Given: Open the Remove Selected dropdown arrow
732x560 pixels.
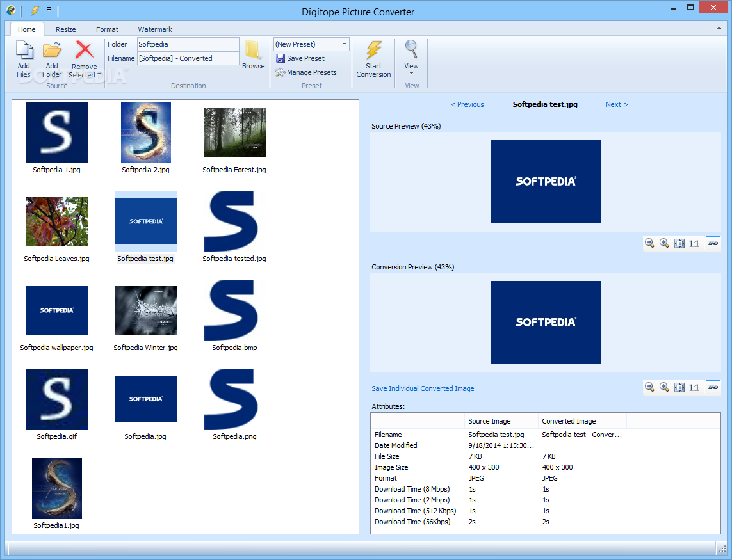Looking at the screenshot, I should coord(99,74).
